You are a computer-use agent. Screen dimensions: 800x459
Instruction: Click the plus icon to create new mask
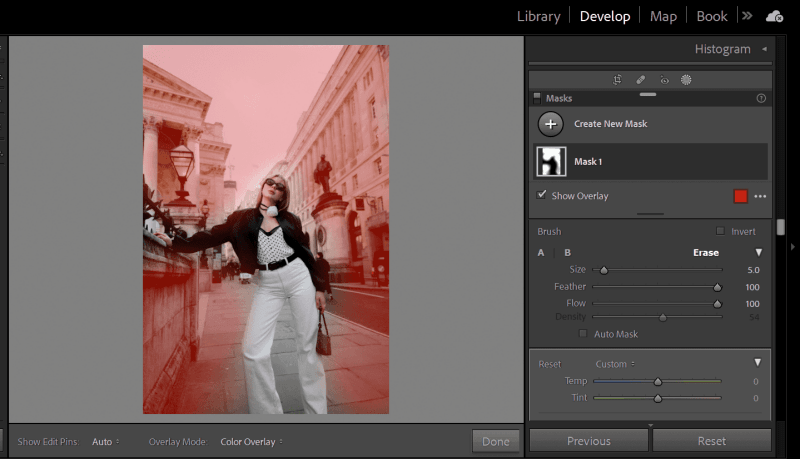(x=551, y=124)
